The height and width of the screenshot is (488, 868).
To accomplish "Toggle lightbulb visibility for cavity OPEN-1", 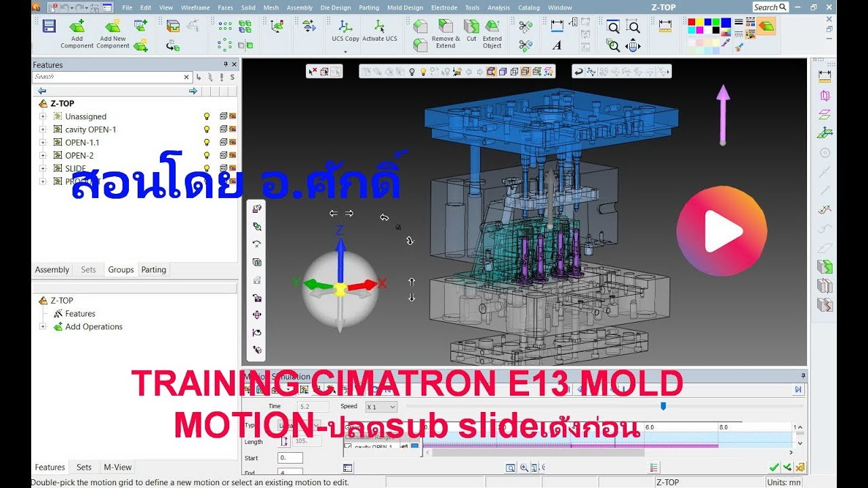I will 207,129.
